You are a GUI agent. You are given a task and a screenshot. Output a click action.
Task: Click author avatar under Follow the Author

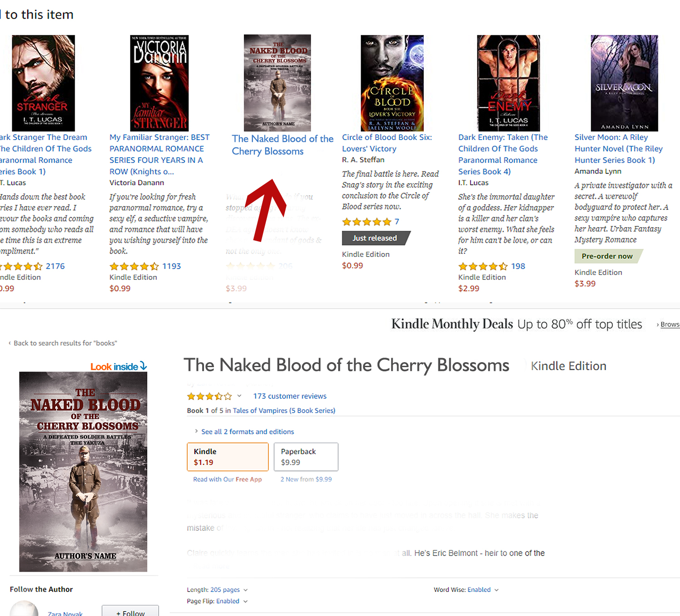click(24, 609)
